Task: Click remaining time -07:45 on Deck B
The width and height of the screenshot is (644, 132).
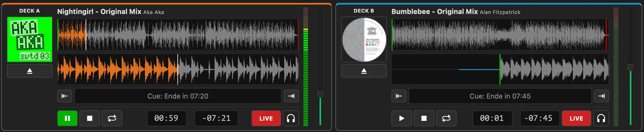Action: click(x=540, y=118)
